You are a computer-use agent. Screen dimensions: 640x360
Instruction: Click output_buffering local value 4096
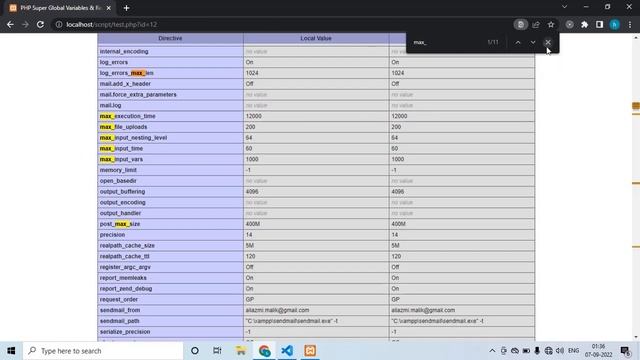(x=252, y=192)
